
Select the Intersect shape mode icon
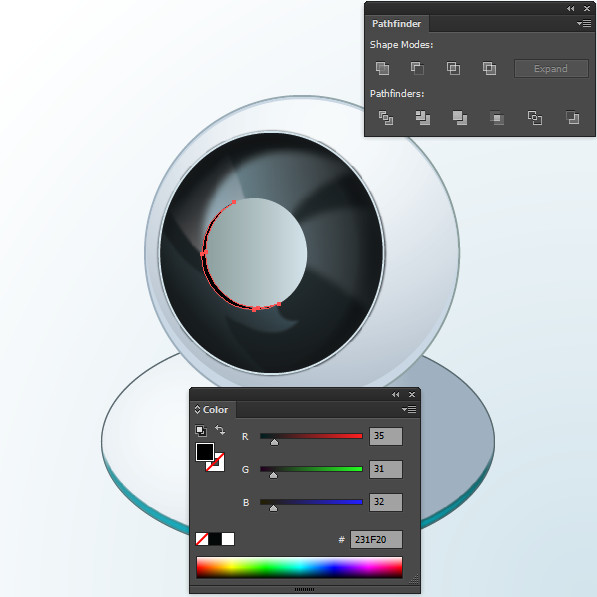[x=453, y=69]
